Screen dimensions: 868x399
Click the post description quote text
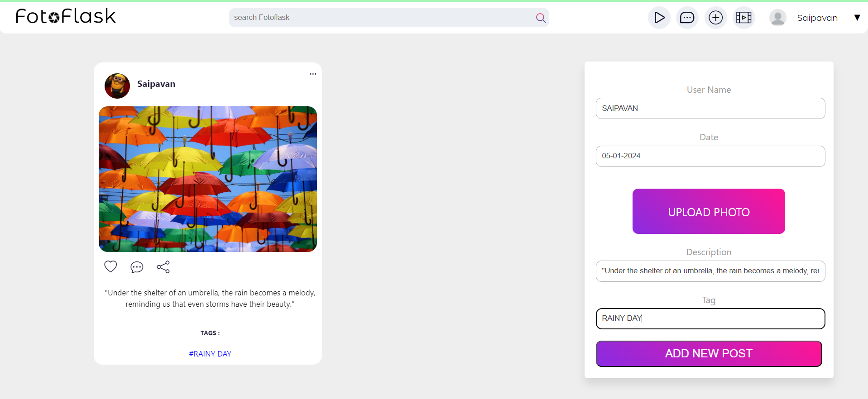pos(210,299)
